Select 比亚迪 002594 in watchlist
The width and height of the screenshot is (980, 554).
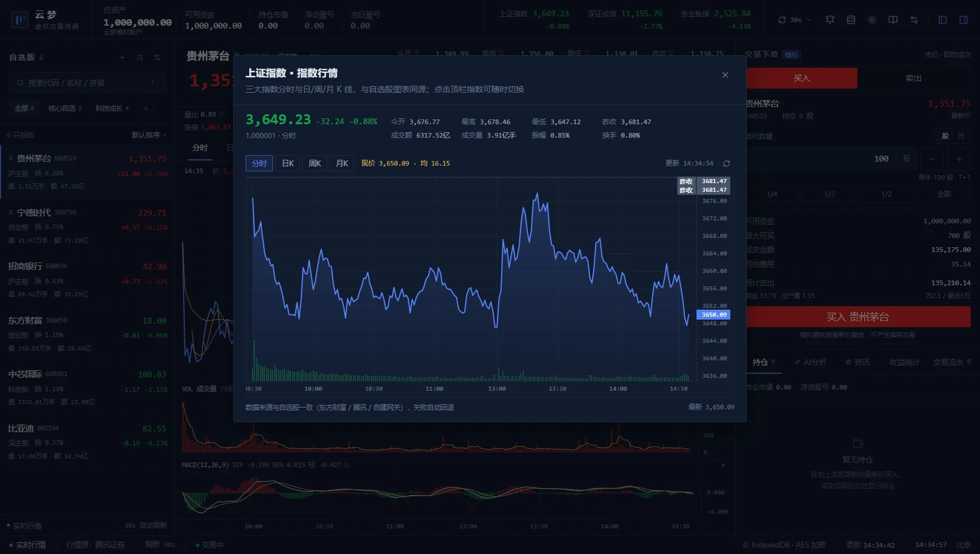[87, 442]
